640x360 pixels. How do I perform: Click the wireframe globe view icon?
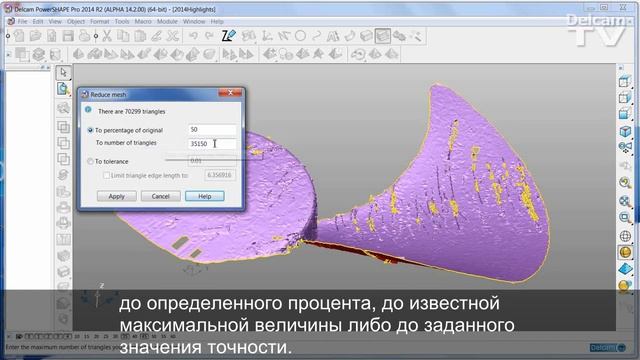click(x=625, y=236)
